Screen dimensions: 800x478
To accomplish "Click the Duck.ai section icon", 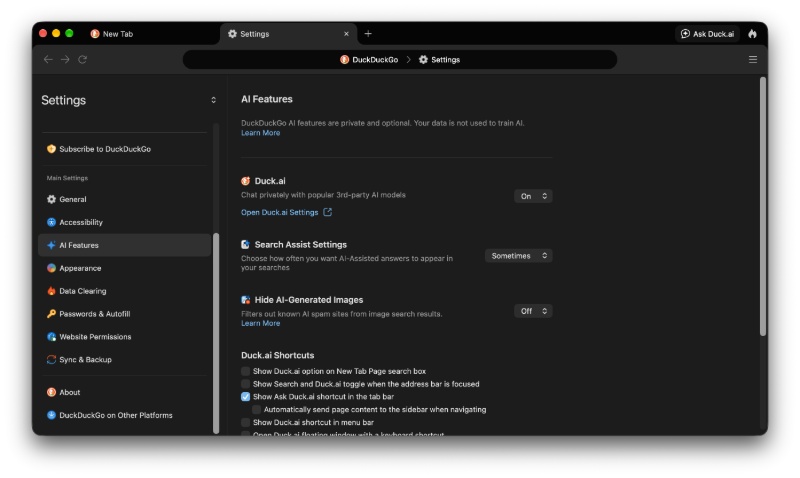I will (245, 181).
